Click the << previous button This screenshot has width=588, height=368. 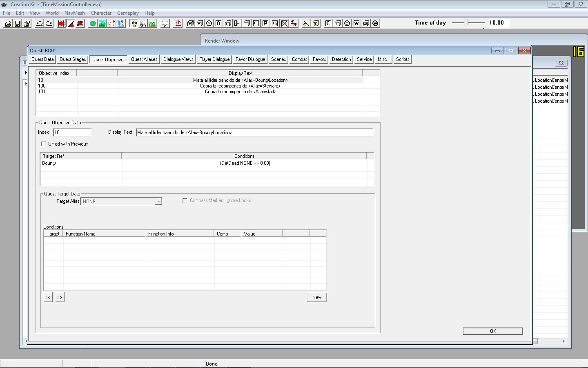pyautogui.click(x=48, y=297)
